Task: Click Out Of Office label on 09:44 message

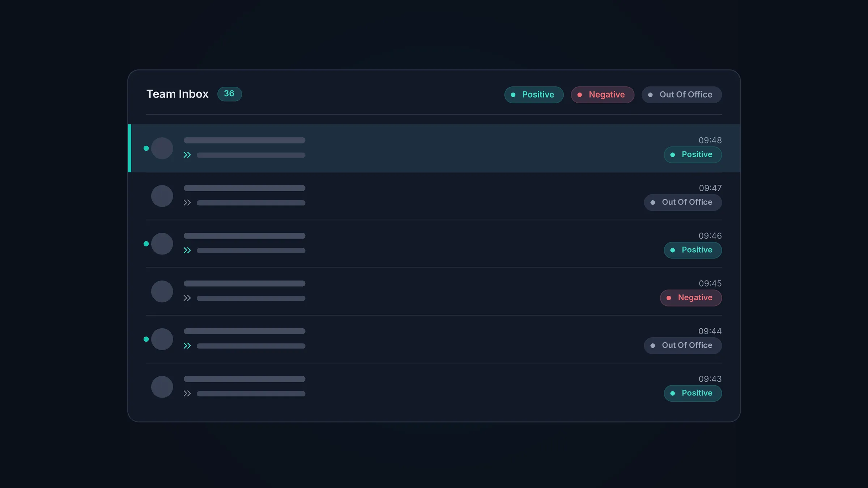Action: [683, 346]
